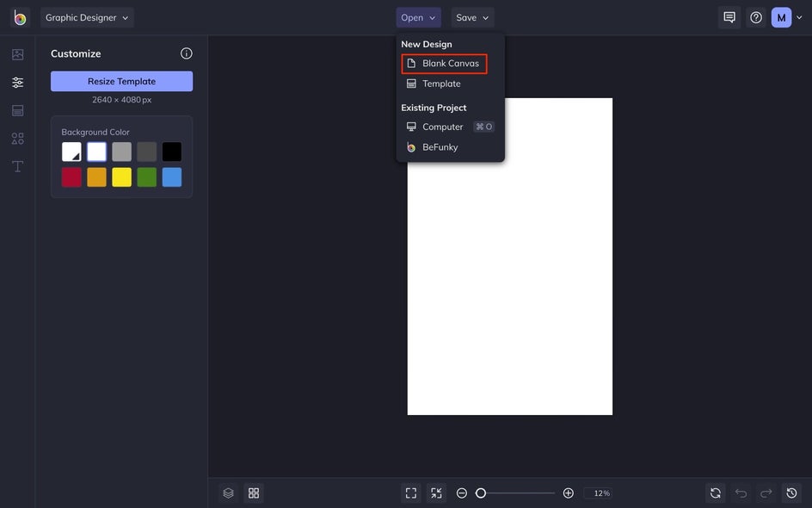This screenshot has width=812, height=508.
Task: Select the blue background color swatch
Action: tap(172, 177)
